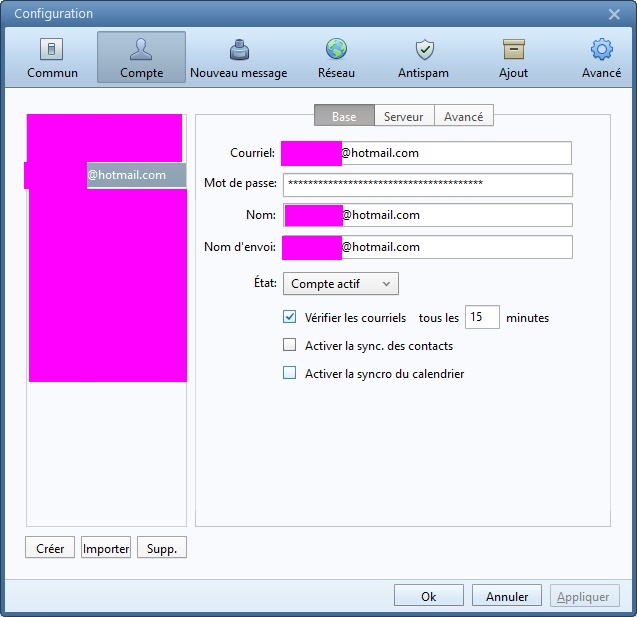
Task: Click the Importer button
Action: click(106, 548)
